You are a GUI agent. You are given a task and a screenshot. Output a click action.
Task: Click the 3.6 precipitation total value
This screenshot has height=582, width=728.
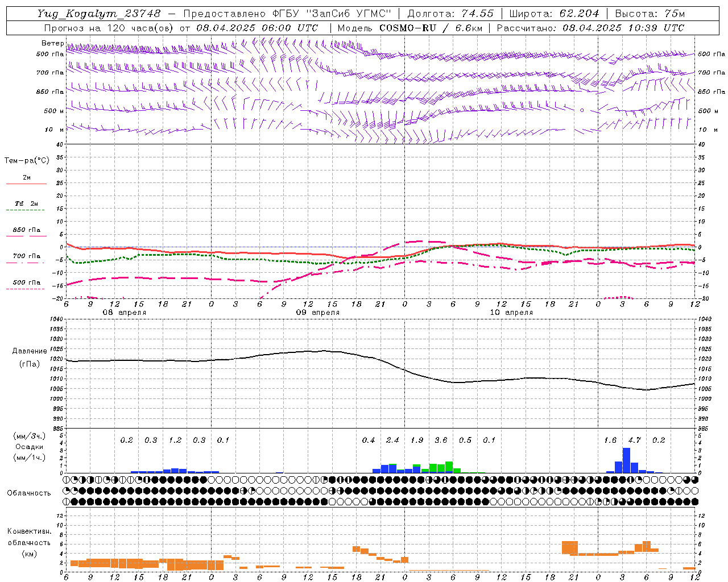click(x=441, y=440)
